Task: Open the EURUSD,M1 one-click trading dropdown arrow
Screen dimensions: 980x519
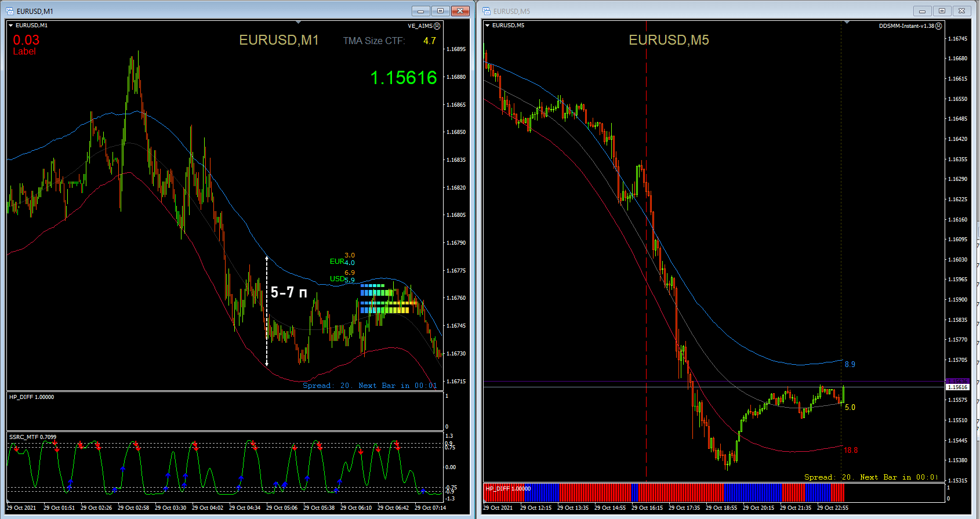Action: (x=10, y=26)
